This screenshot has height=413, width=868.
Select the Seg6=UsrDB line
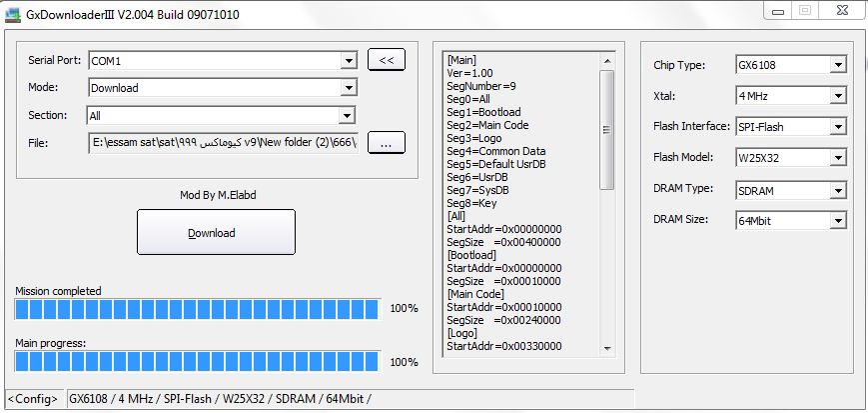(477, 177)
